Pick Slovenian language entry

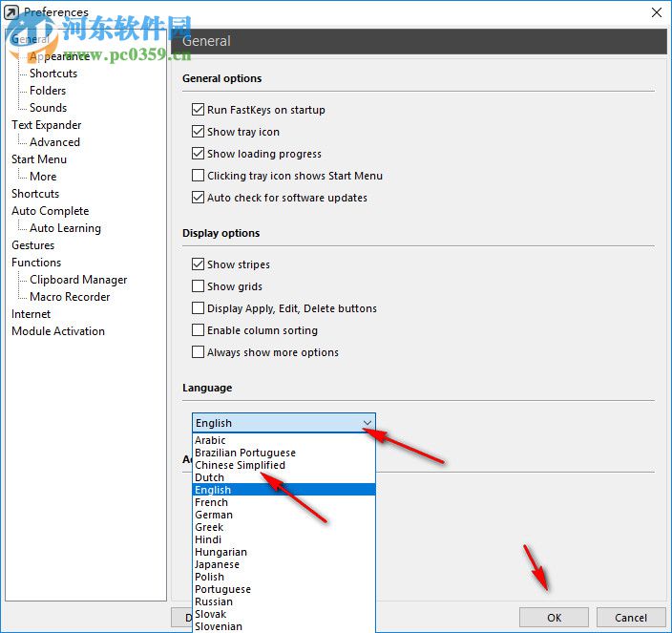[x=283, y=626]
